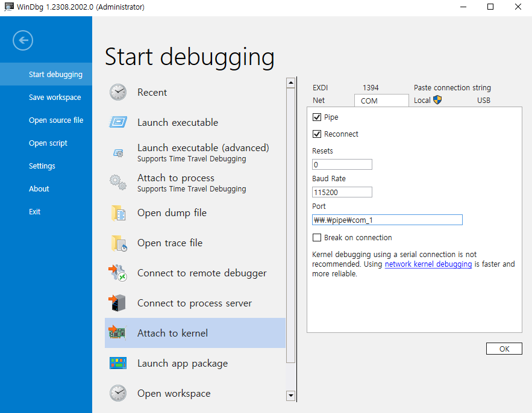Image resolution: width=532 pixels, height=413 pixels.
Task: Uncheck the Reconnect checkbox
Action: coord(316,134)
